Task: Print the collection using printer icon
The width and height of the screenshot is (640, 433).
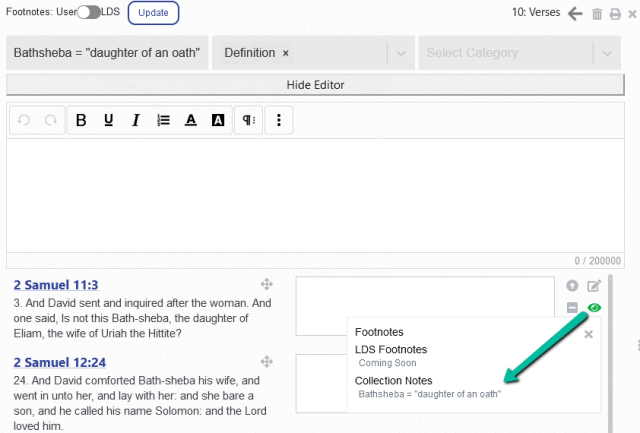Action: (613, 13)
